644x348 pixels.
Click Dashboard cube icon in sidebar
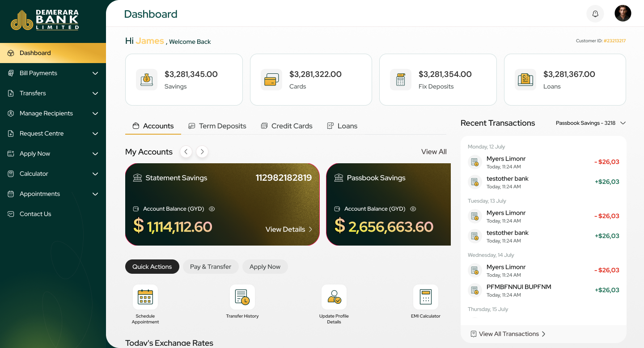(11, 53)
